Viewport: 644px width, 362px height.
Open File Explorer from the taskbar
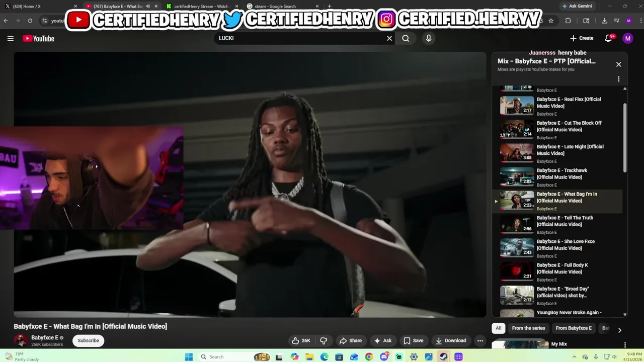pyautogui.click(x=309, y=357)
